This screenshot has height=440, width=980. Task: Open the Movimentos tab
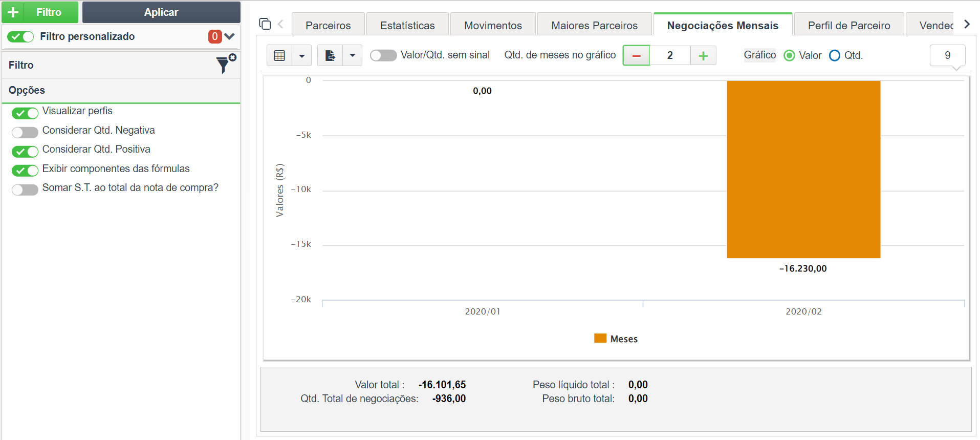pos(493,25)
